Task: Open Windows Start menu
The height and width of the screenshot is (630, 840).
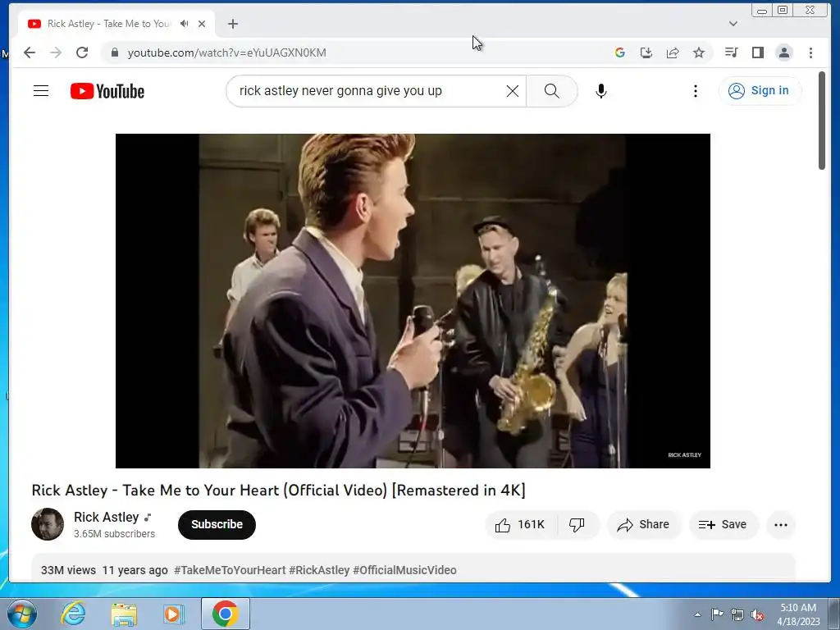Action: click(x=22, y=614)
